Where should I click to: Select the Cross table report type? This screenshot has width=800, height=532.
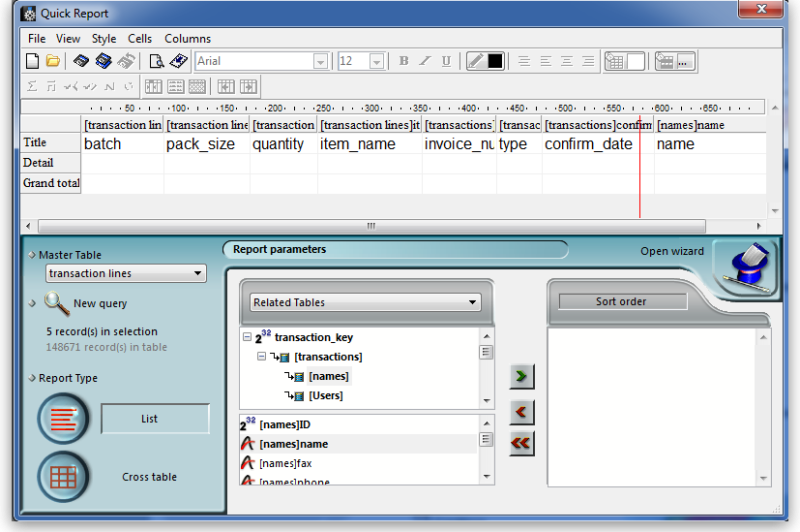coord(64,477)
